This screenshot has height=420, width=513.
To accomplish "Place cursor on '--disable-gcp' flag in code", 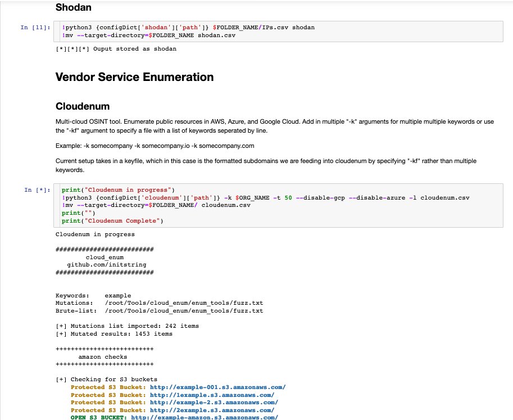I will 320,198.
